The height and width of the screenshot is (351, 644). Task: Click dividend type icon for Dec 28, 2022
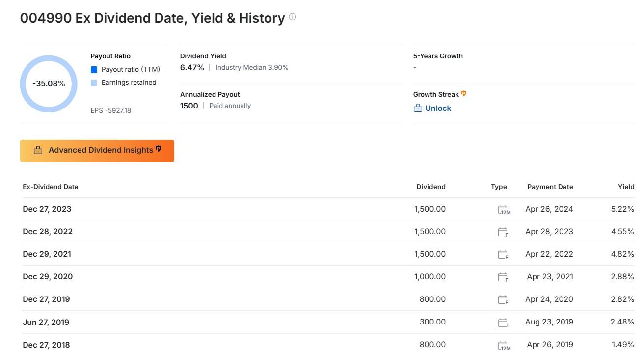503,232
